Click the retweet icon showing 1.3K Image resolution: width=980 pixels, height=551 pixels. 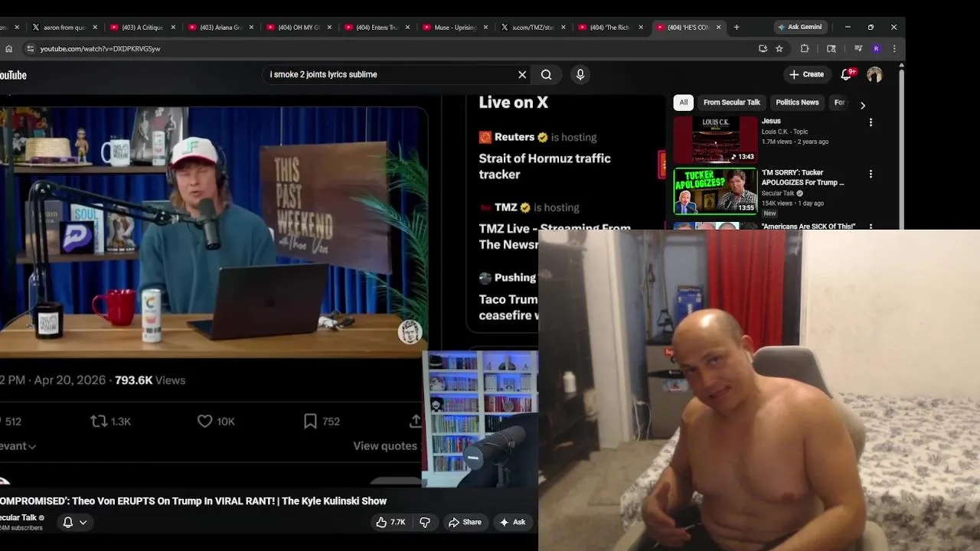point(99,421)
